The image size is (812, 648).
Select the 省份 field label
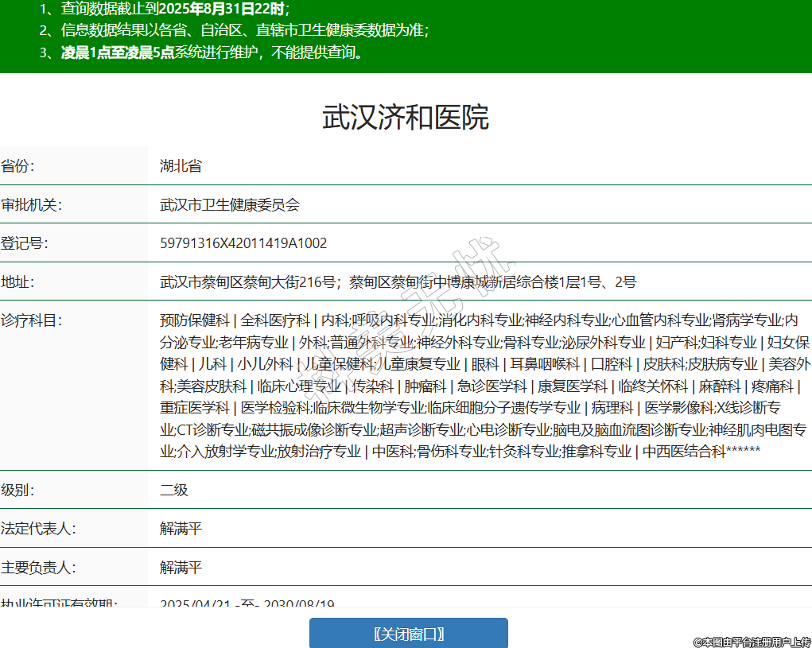[19, 166]
